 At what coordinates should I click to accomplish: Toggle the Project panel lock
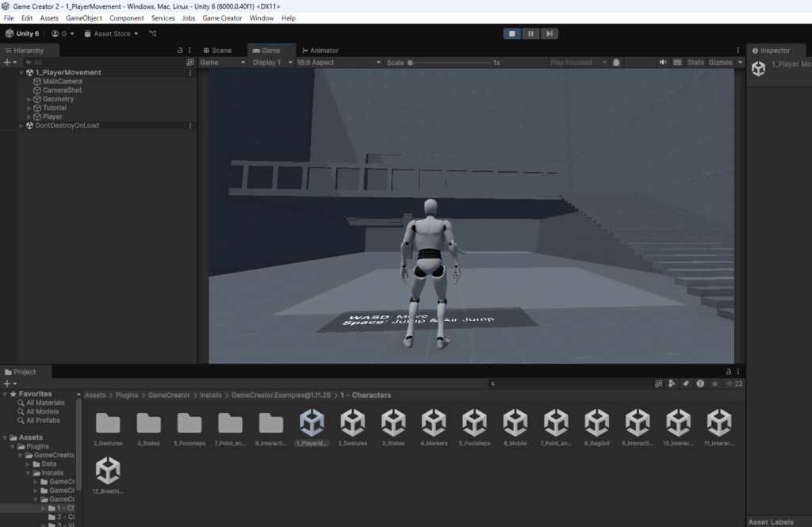coord(729,372)
